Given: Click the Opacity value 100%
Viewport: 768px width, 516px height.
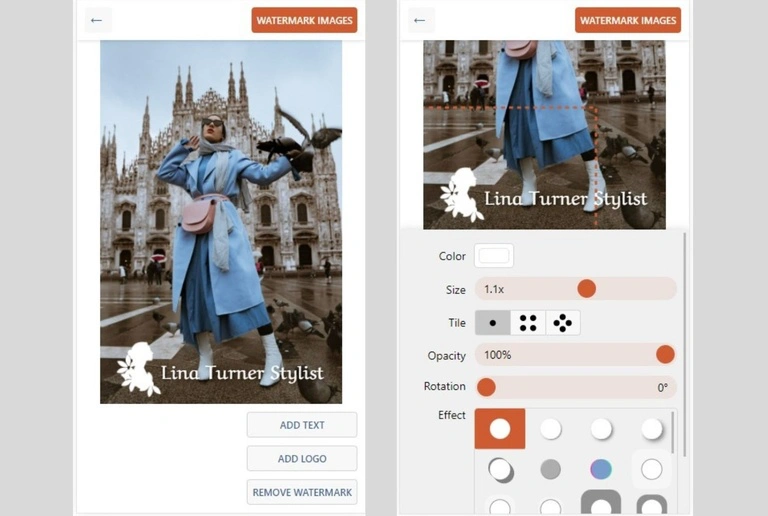Looking at the screenshot, I should click(x=497, y=355).
